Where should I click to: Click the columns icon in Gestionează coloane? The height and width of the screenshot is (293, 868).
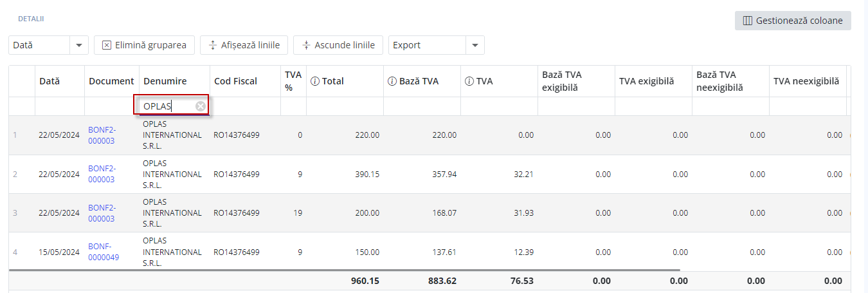tap(747, 21)
